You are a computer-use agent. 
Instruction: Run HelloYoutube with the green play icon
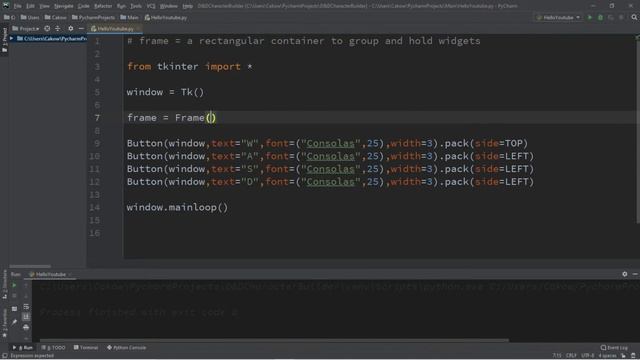click(x=590, y=18)
